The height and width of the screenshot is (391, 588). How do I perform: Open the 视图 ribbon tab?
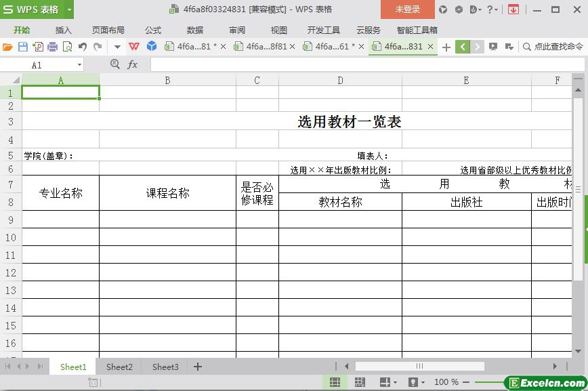tap(278, 30)
